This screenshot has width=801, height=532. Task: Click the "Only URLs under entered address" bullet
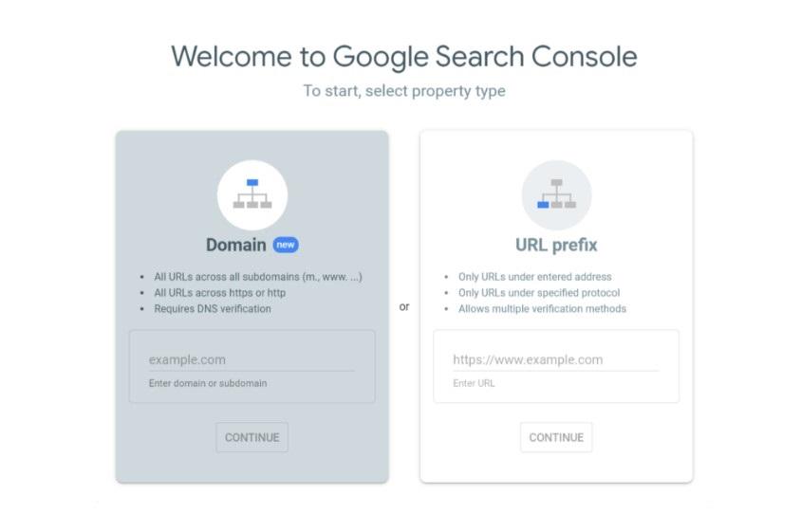[x=535, y=277]
